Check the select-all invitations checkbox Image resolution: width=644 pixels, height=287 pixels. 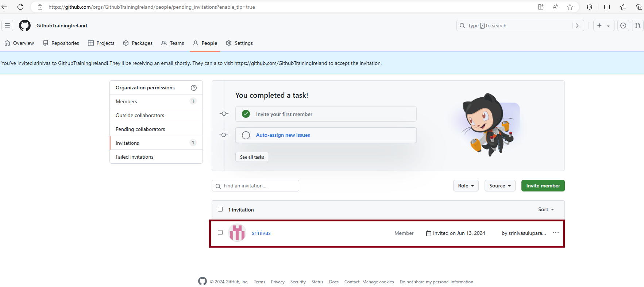[220, 209]
